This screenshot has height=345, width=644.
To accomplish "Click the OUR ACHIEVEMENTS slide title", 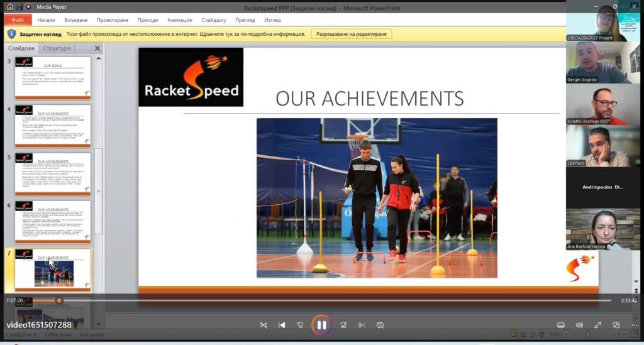I will coord(370,99).
